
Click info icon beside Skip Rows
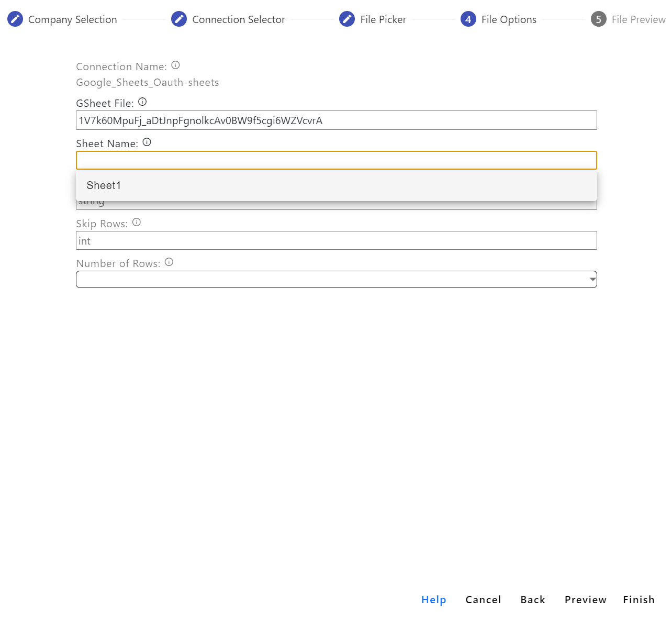point(137,223)
